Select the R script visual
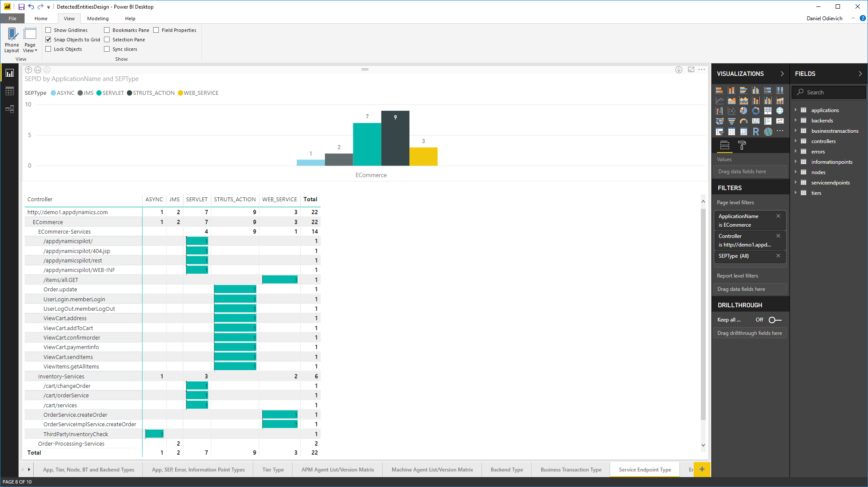This screenshot has width=868, height=487. click(x=755, y=131)
